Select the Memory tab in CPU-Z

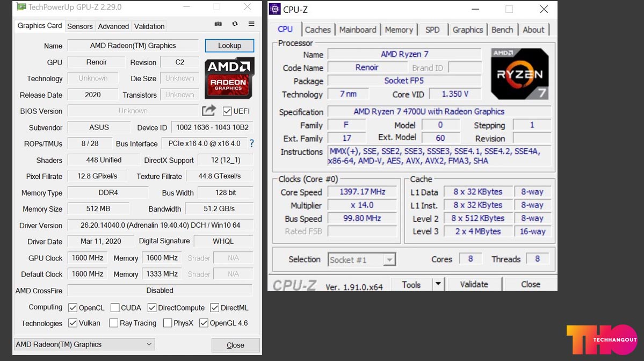point(399,30)
